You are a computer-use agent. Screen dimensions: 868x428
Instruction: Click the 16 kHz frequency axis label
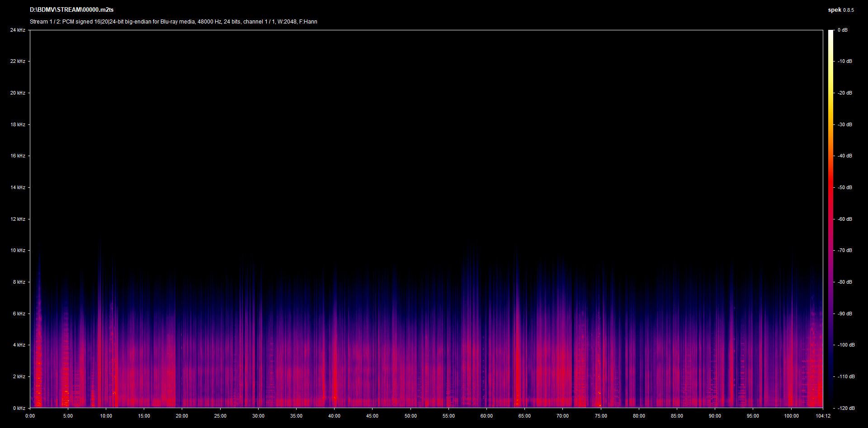pyautogui.click(x=18, y=156)
